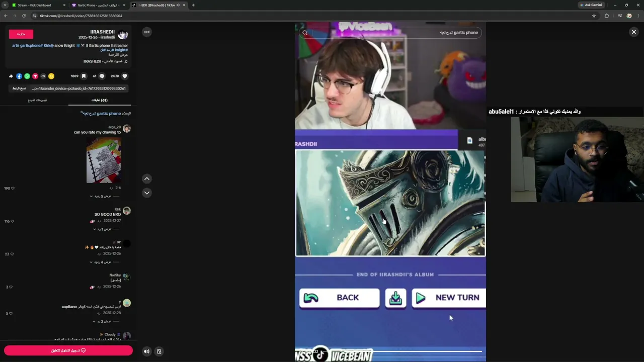
Task: Open the original sound IIRASHEDII link
Action: tap(106, 61)
